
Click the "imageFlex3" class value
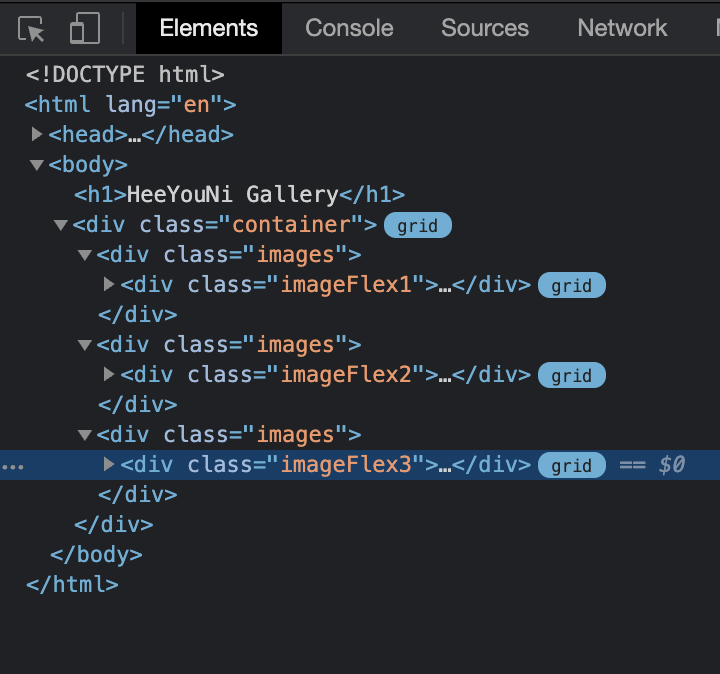point(346,464)
